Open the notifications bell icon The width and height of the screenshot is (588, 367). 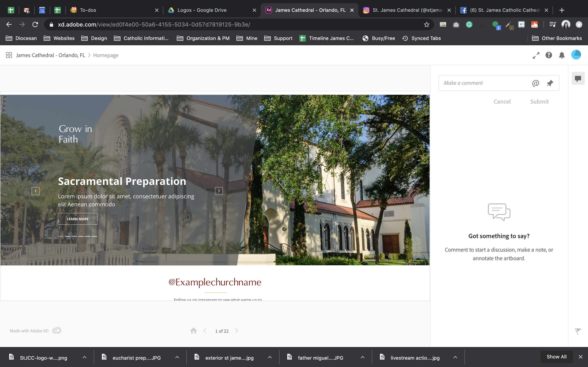561,55
